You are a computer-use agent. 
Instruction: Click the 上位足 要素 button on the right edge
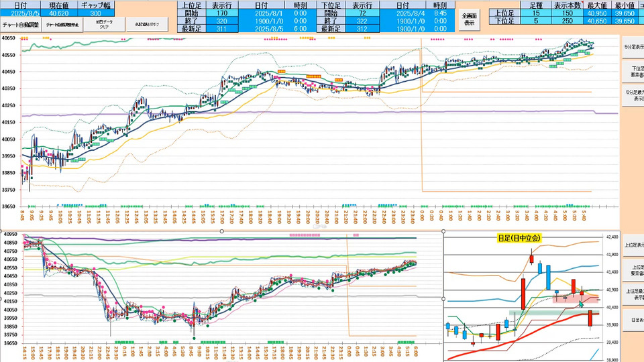633,270
